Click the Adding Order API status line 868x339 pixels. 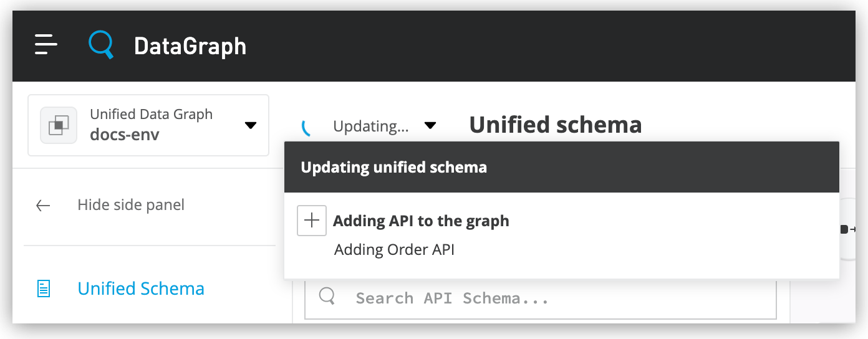pos(394,250)
